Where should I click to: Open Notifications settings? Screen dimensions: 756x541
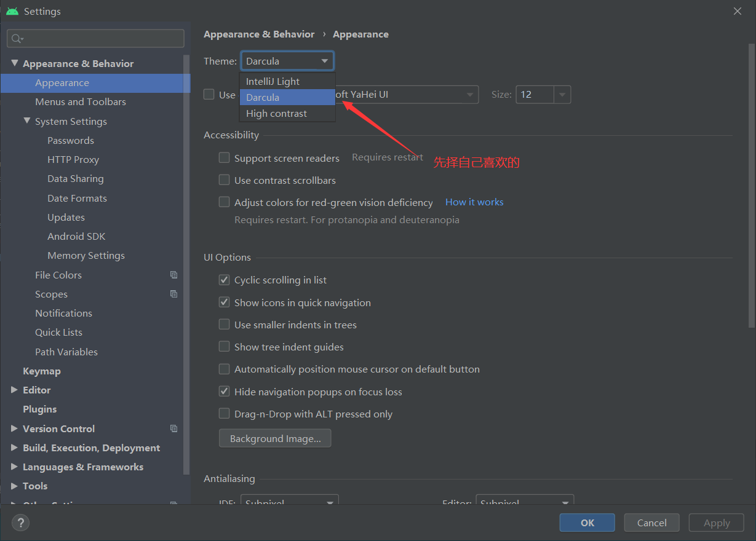[x=63, y=313]
